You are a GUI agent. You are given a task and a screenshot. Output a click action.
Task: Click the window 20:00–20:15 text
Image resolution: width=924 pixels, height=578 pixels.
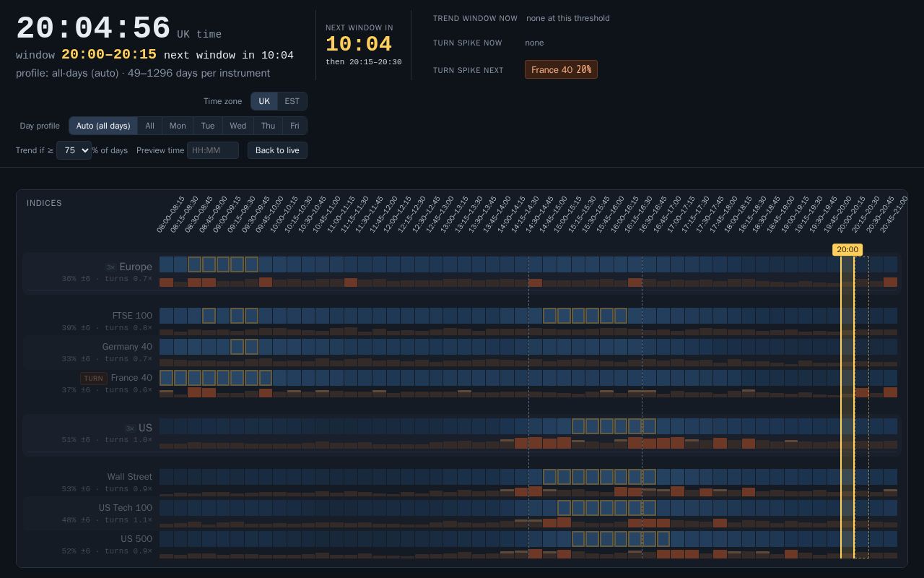86,55
